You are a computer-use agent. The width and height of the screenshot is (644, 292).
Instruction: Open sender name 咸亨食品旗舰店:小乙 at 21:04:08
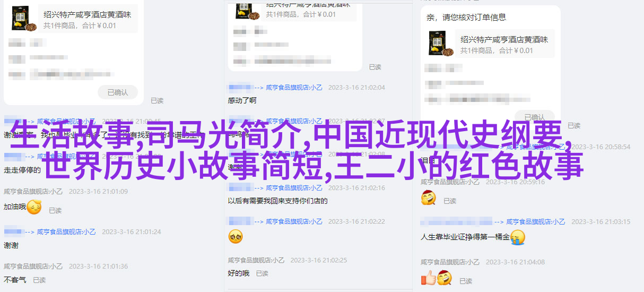[x=450, y=262]
